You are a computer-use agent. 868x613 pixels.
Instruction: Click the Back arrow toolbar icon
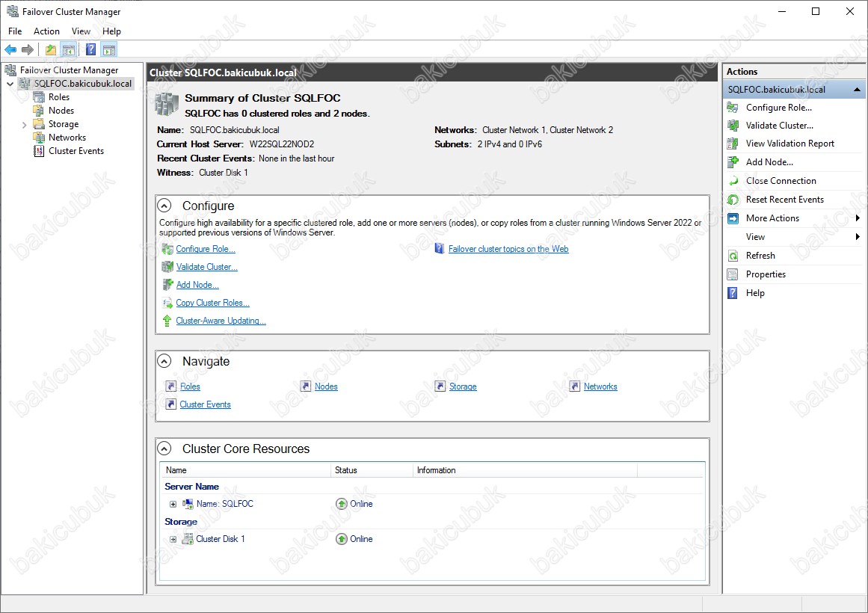point(10,50)
